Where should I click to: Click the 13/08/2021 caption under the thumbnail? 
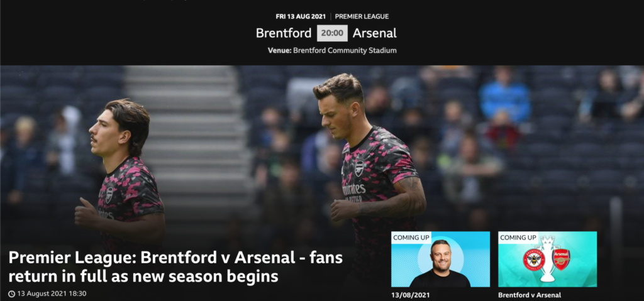click(410, 295)
